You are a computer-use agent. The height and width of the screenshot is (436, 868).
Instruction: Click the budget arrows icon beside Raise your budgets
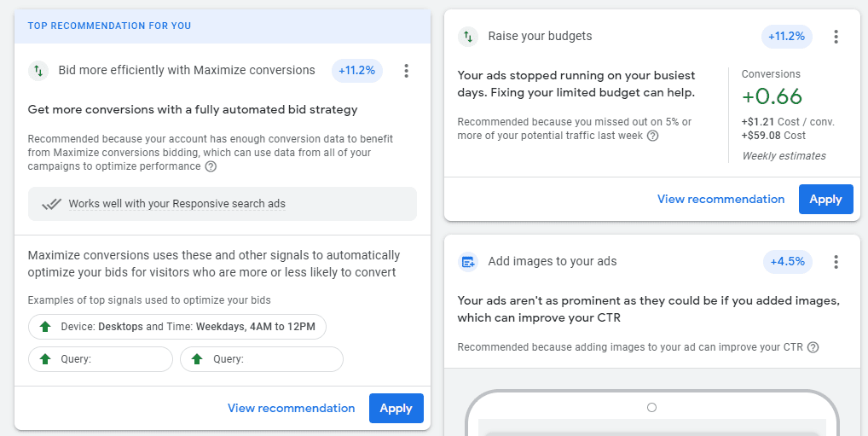[x=468, y=37]
